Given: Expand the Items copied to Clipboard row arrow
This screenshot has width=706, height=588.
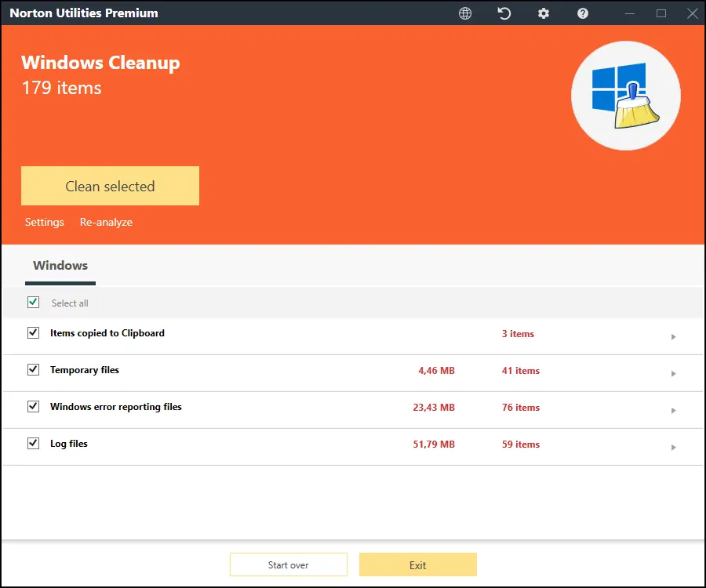Looking at the screenshot, I should tap(674, 337).
